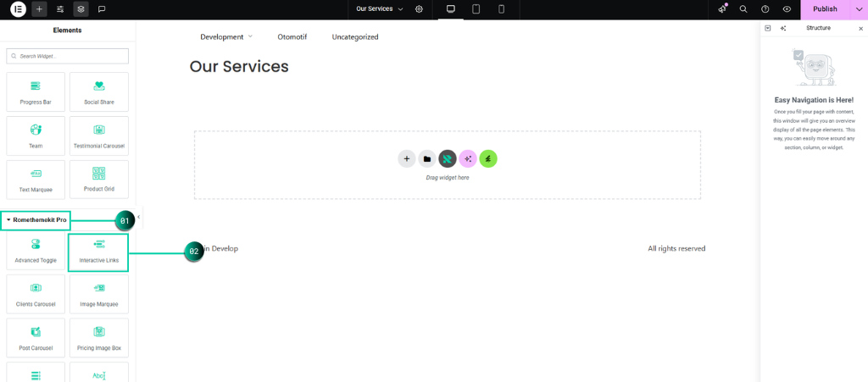Screen dimensions: 868x382
Task: Click the Elements panel title
Action: click(68, 30)
